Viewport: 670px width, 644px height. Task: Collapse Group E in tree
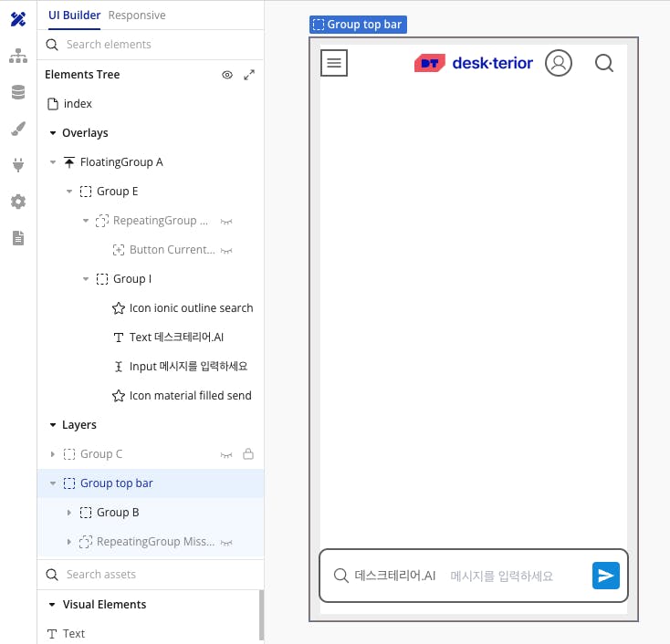(68, 192)
